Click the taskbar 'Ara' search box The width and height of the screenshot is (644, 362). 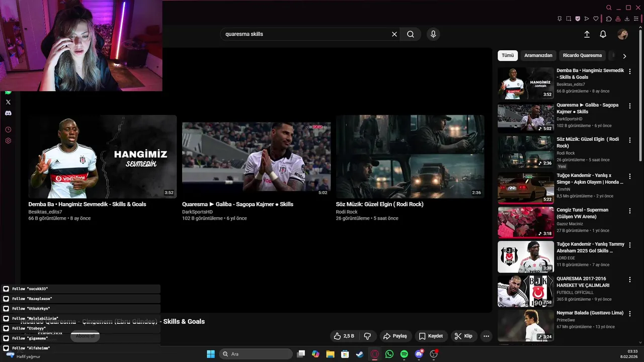(x=256, y=354)
